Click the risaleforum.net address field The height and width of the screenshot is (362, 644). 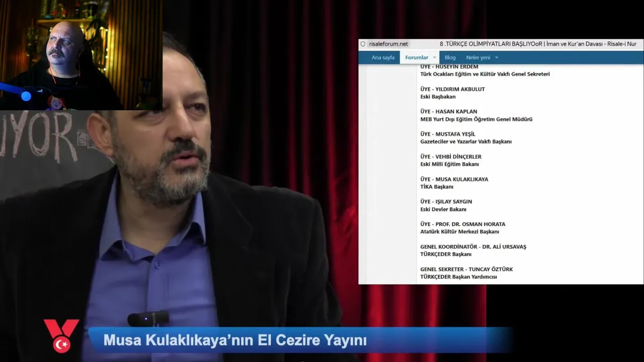click(x=388, y=44)
